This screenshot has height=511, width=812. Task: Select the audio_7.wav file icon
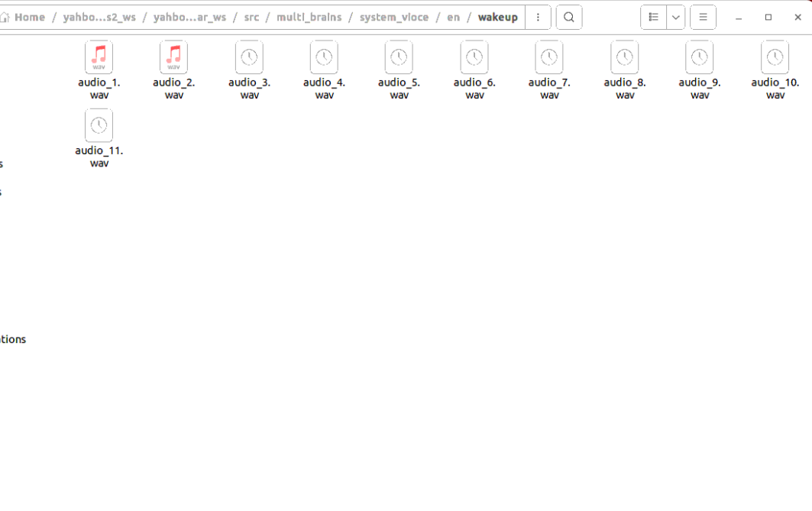tap(549, 57)
